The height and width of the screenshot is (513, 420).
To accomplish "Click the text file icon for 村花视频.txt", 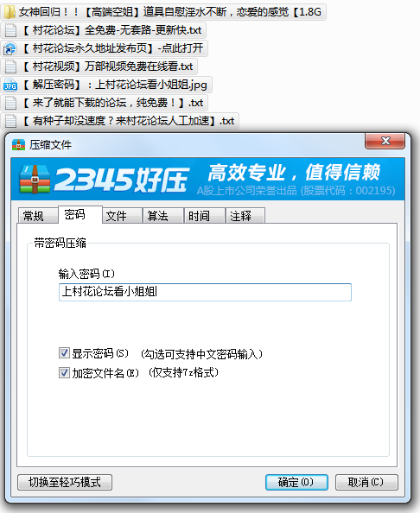I will click(10, 66).
